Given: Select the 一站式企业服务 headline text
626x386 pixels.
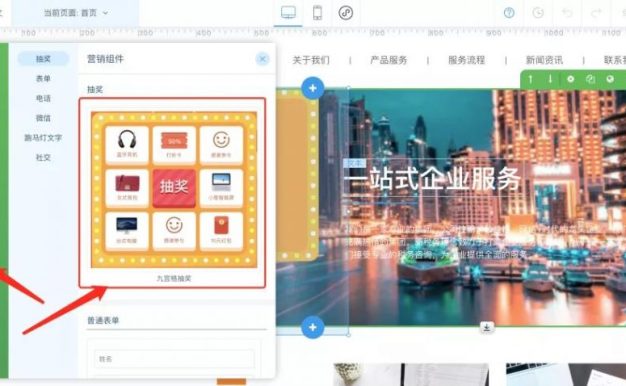Looking at the screenshot, I should coord(432,178).
